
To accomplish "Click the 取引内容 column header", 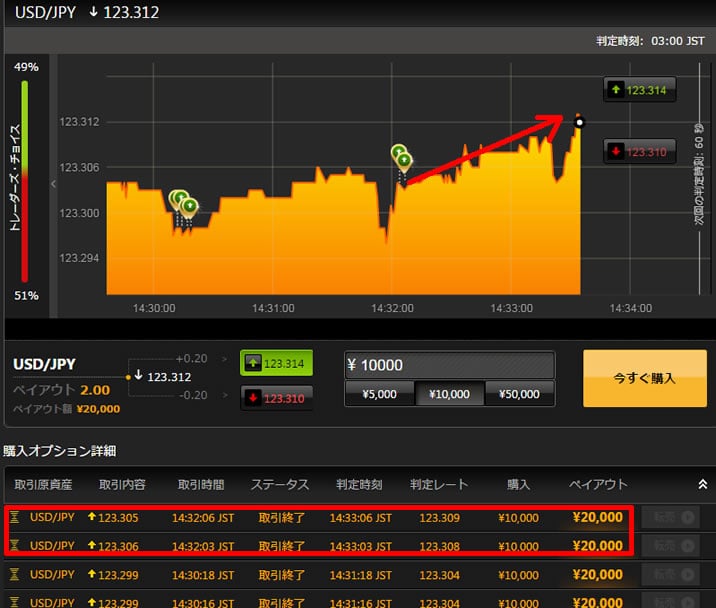I will click(122, 484).
